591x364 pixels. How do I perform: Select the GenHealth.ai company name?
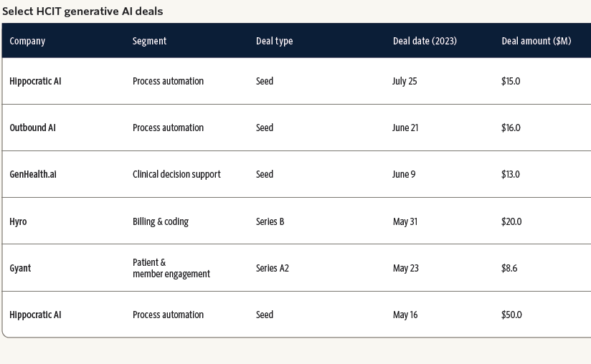[33, 174]
